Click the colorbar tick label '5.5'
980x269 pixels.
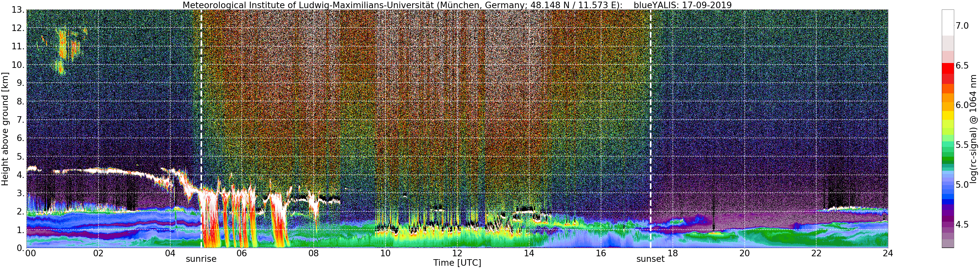[x=962, y=145]
